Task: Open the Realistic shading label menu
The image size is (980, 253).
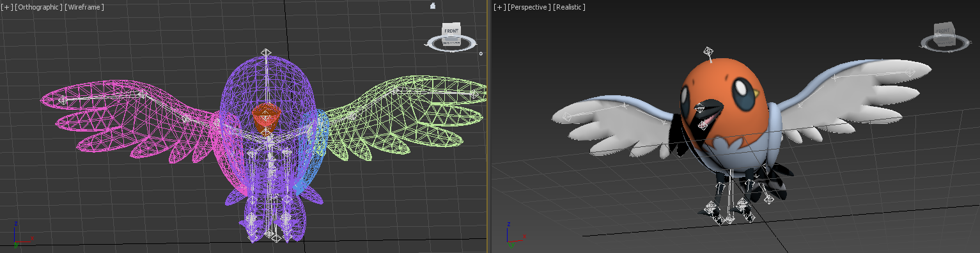Action: click(x=570, y=7)
